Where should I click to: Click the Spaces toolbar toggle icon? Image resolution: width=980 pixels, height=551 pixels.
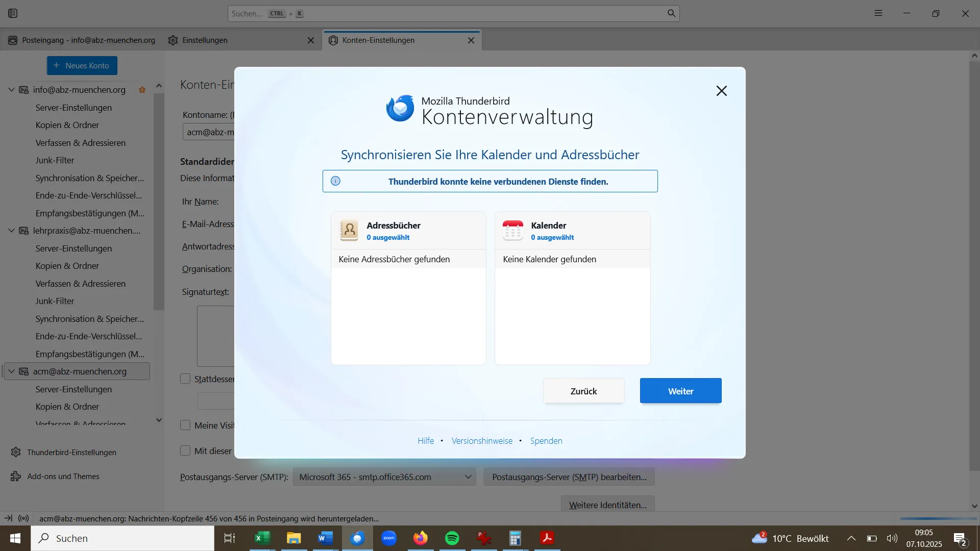(13, 13)
